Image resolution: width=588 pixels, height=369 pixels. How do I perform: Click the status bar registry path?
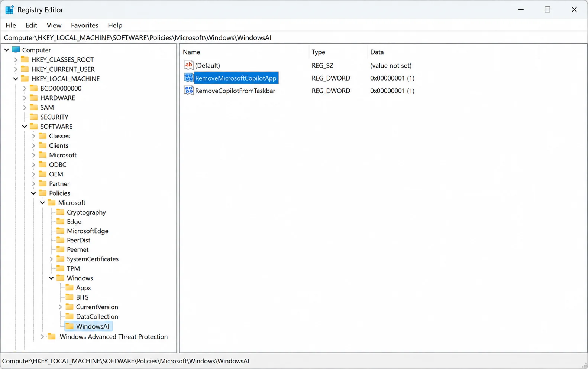[x=126, y=361]
